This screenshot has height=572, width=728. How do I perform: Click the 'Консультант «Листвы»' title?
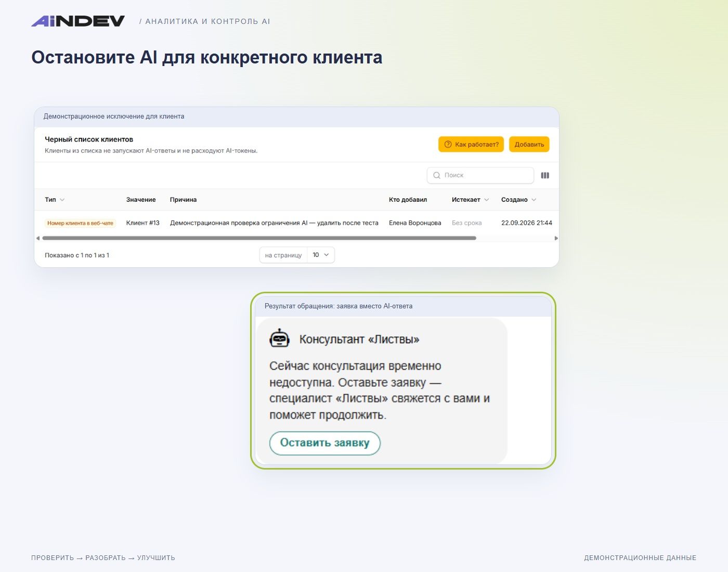(359, 340)
